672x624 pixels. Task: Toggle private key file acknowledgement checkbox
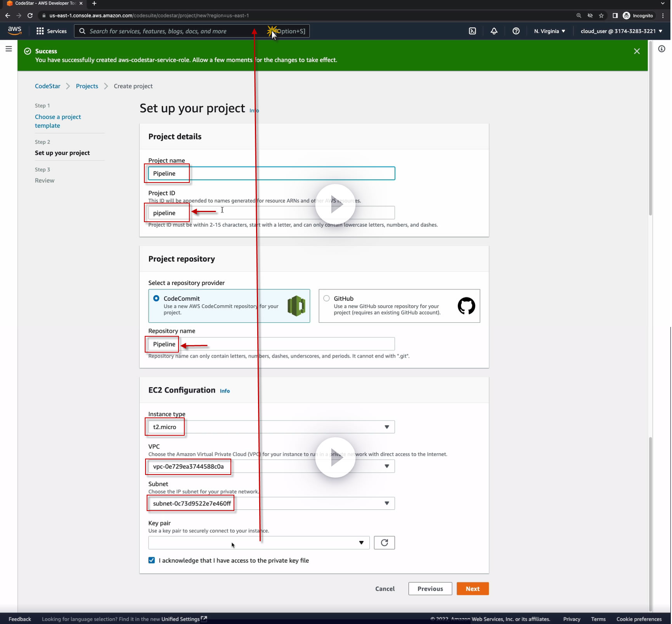point(152,560)
